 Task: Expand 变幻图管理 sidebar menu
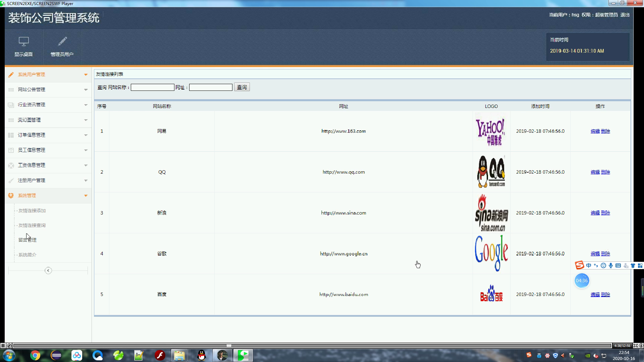[48, 120]
